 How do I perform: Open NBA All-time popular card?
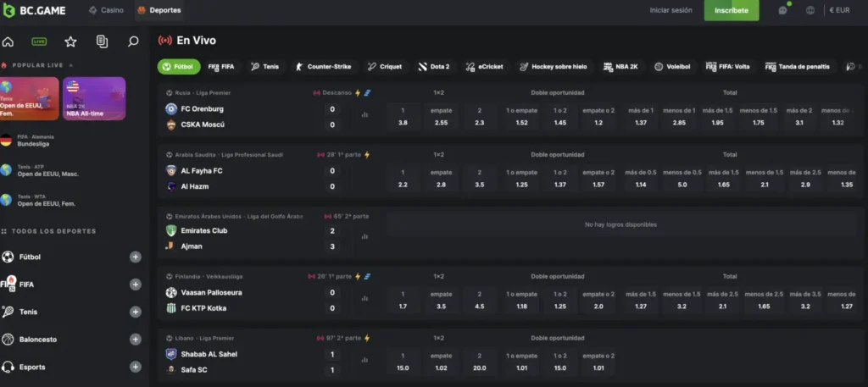94,98
